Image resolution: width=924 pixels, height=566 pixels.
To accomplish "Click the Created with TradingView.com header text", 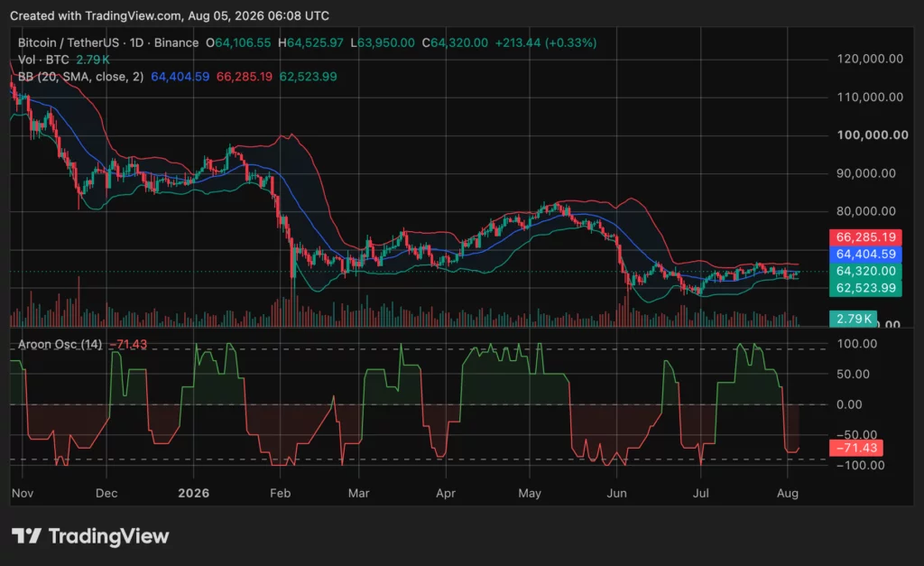I will (x=170, y=16).
